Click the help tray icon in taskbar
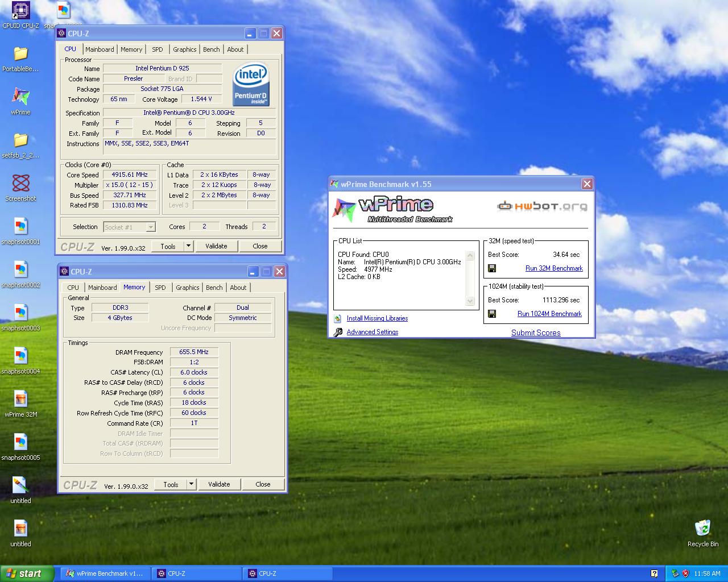Screen dimensions: 728x582 [654, 573]
